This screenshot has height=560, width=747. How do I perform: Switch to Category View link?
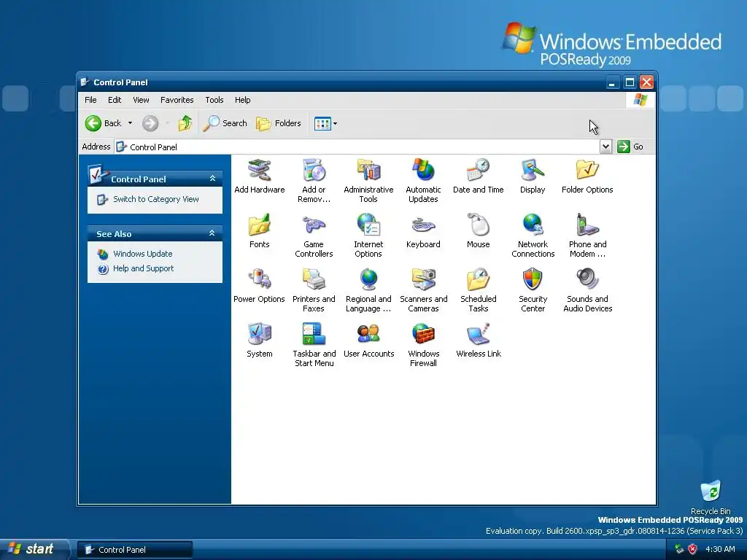pos(156,199)
